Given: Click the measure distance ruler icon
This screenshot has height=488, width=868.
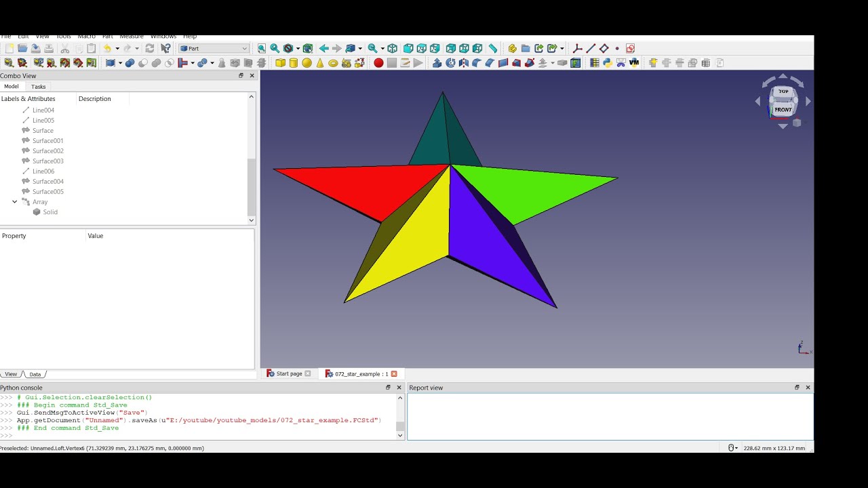Looking at the screenshot, I should point(493,48).
